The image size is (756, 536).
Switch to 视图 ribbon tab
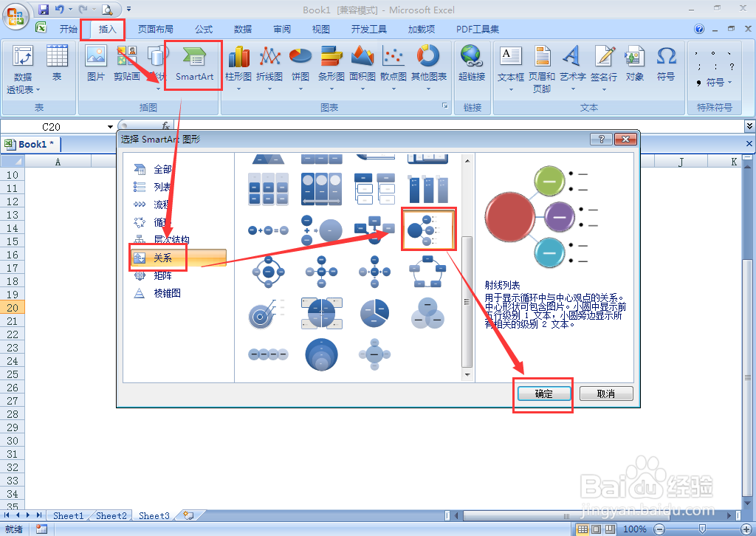click(321, 30)
